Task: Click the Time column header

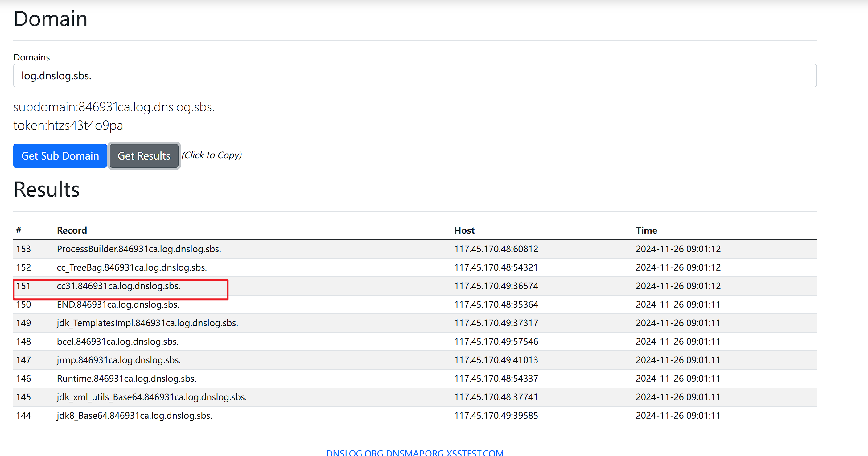Action: coord(646,230)
